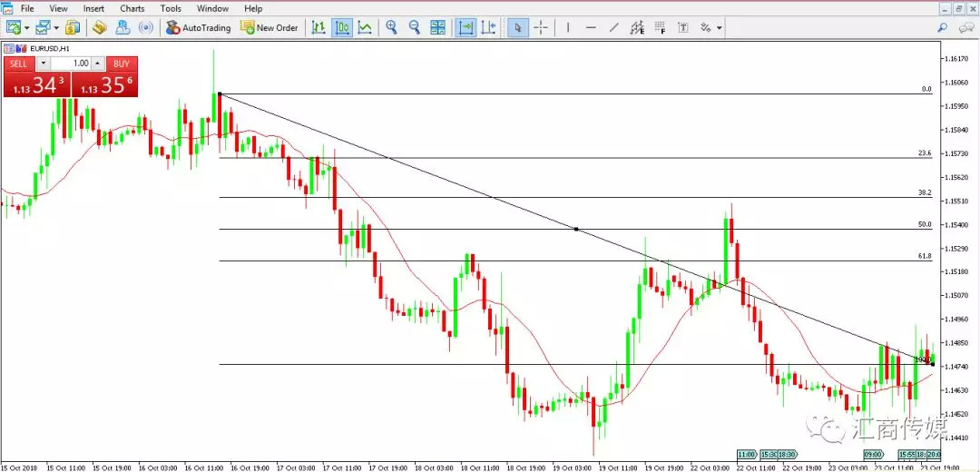
Task: Expand the new chart dropdown arrow
Action: pyautogui.click(x=27, y=28)
